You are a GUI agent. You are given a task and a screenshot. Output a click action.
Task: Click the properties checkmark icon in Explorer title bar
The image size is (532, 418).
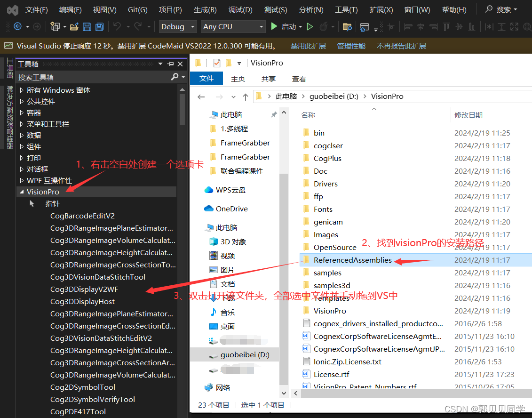(x=217, y=63)
